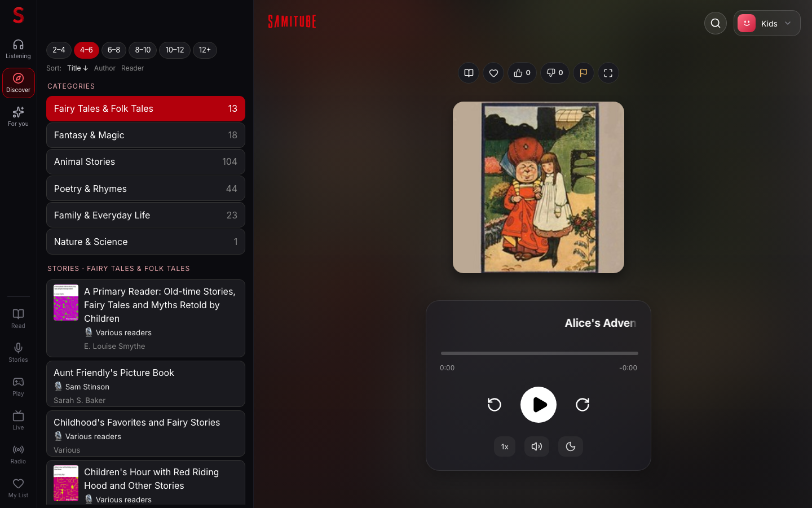
Task: Sort stories by Reader
Action: point(133,68)
